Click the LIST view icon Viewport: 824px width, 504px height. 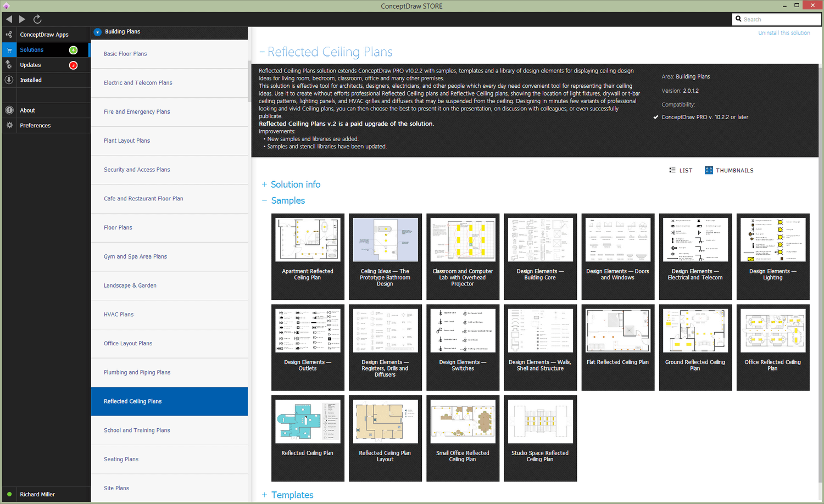[x=672, y=170]
